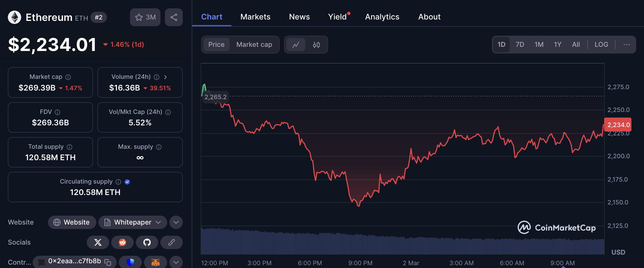Viewport: 644px width, 268px height.
Task: Click the ETH ticker label
Action: click(x=81, y=18)
